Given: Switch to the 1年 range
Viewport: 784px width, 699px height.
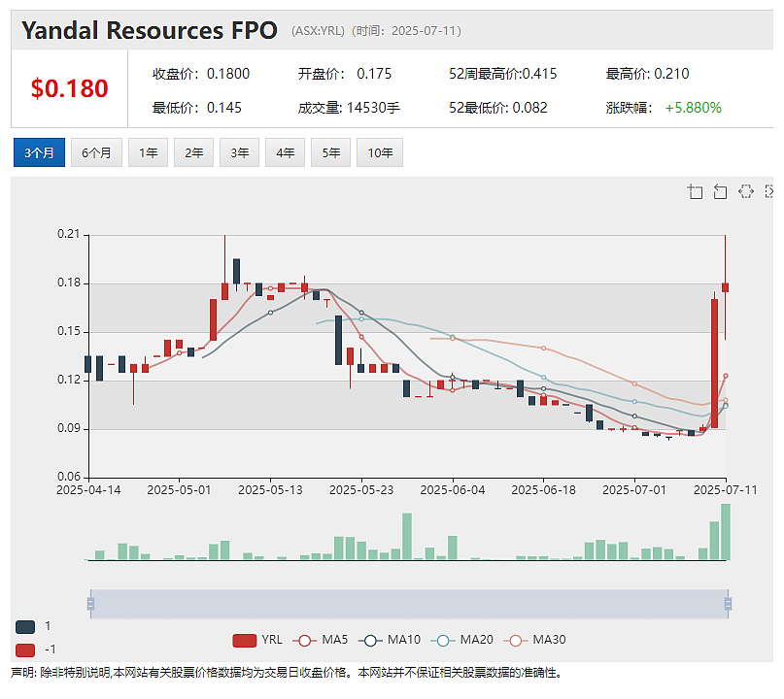Looking at the screenshot, I should point(148,152).
